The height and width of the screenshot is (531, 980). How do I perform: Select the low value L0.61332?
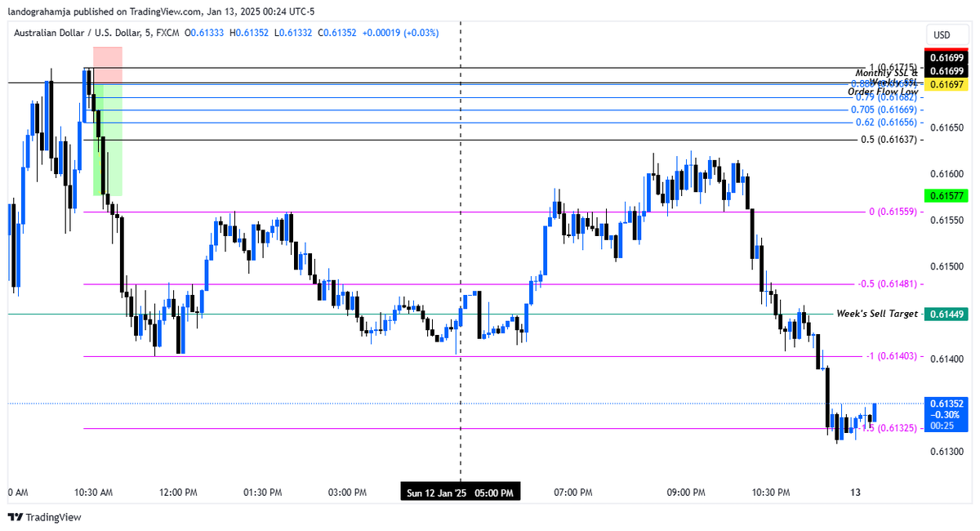click(294, 33)
